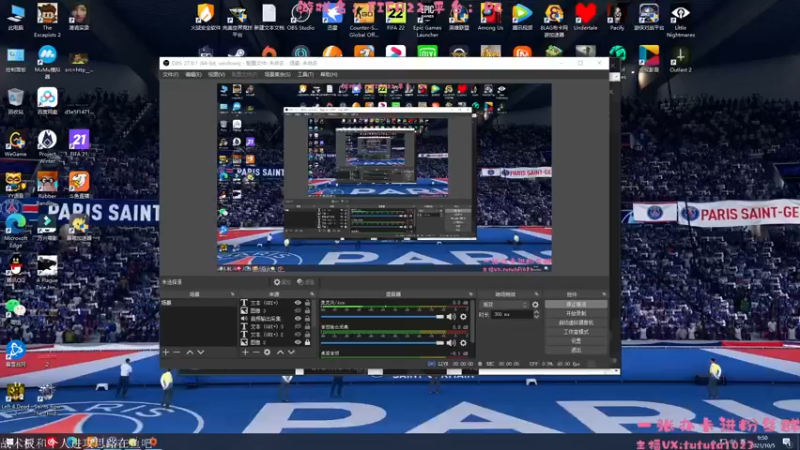Viewport: 800px width, 450px height.
Task: Toggle visibility of the 音频输出采集 source
Action: click(x=298, y=318)
